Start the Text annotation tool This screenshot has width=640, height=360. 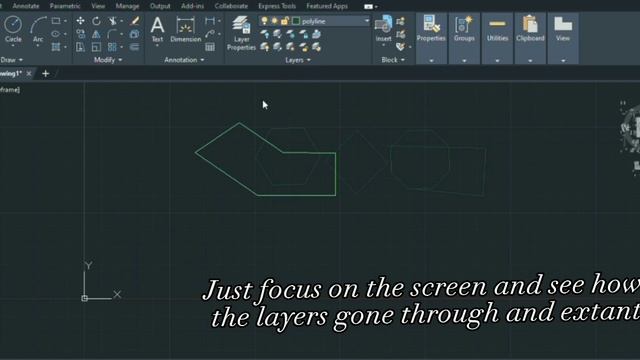click(157, 29)
